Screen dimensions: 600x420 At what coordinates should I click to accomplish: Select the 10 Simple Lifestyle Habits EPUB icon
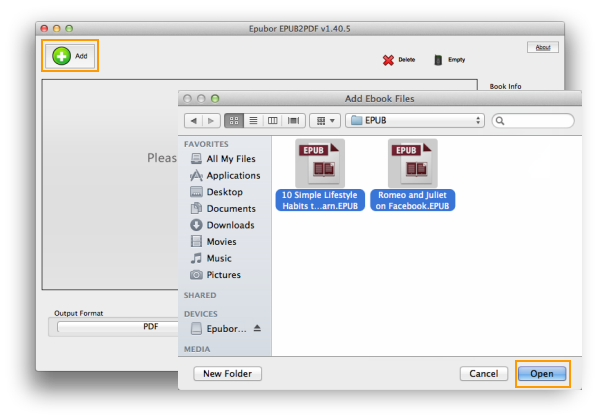click(x=320, y=163)
